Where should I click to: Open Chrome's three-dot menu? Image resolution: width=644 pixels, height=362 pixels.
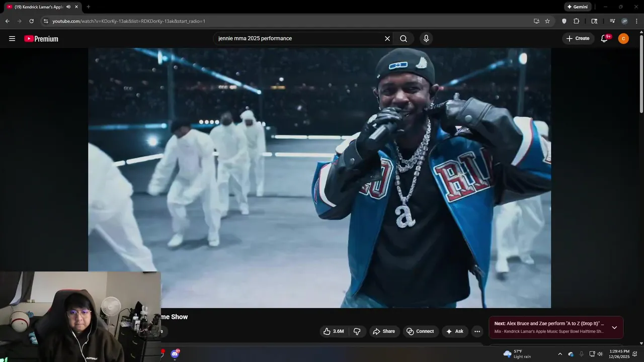(637, 21)
